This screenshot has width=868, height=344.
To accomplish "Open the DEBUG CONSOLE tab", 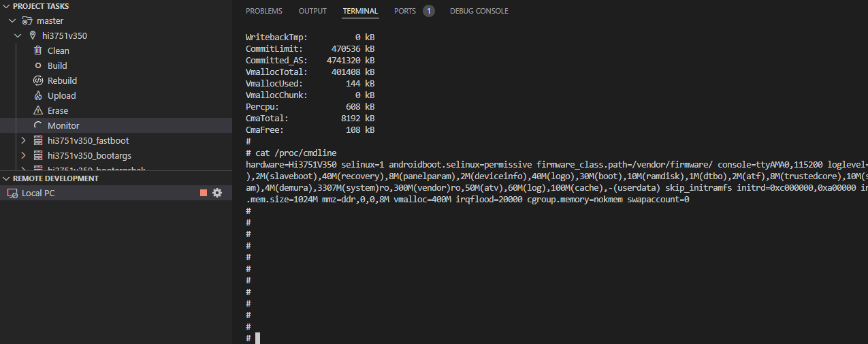I will coord(479,11).
